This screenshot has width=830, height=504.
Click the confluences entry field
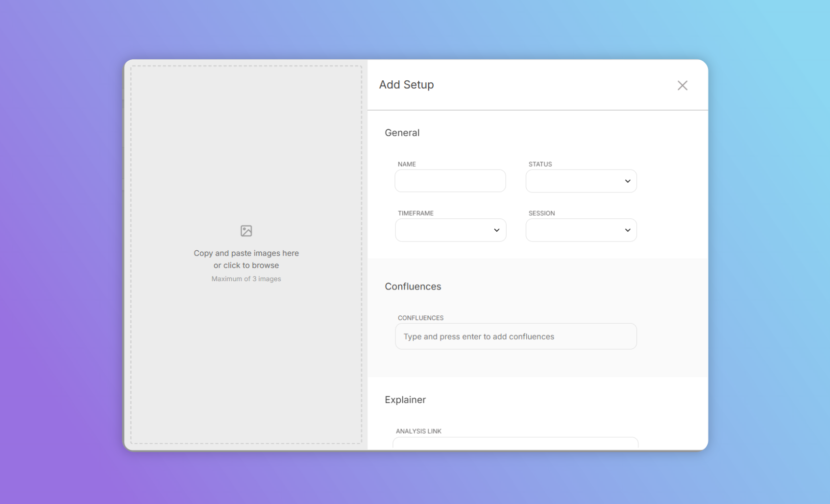[515, 336]
